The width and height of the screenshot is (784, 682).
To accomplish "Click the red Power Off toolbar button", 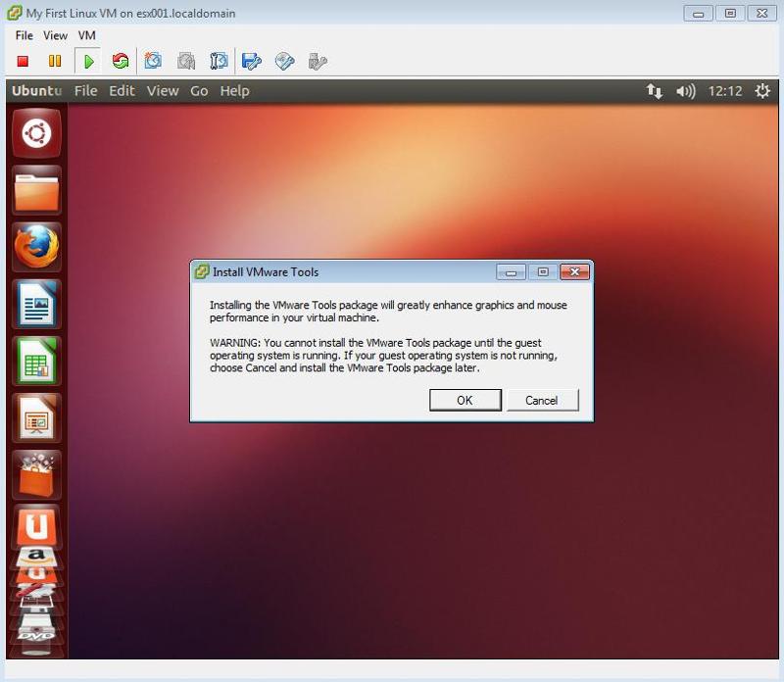I will click(23, 61).
